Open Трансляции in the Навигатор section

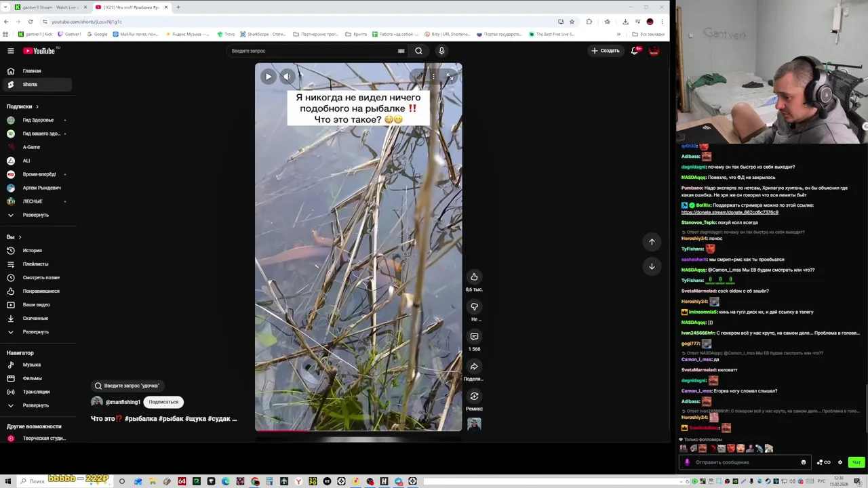pos(37,392)
